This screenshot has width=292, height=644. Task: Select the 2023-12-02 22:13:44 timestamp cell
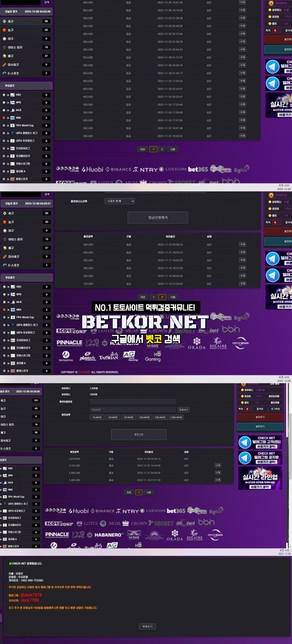click(170, 33)
